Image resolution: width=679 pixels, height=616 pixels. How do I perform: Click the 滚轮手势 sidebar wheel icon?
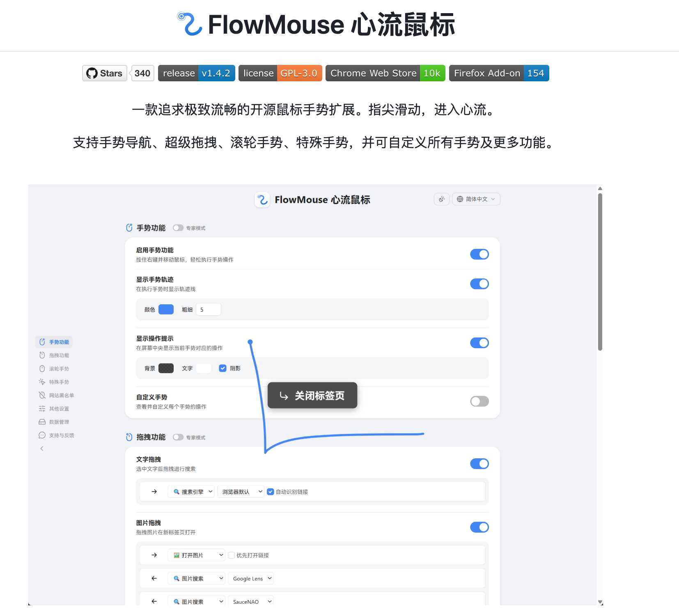click(x=42, y=369)
